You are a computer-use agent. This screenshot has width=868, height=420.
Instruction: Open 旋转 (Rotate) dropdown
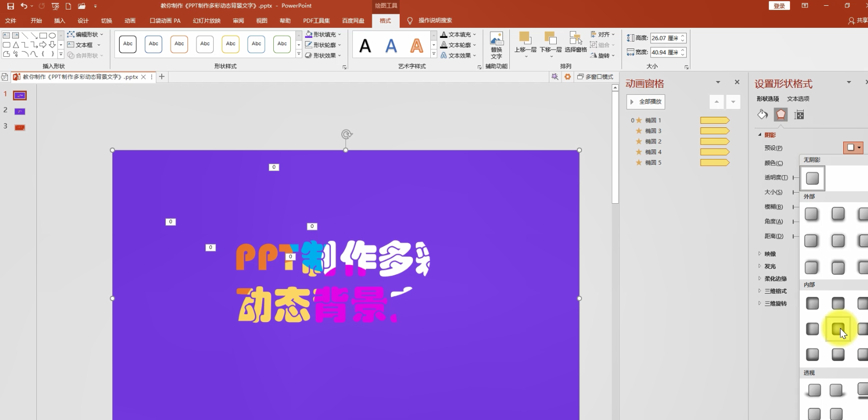603,55
